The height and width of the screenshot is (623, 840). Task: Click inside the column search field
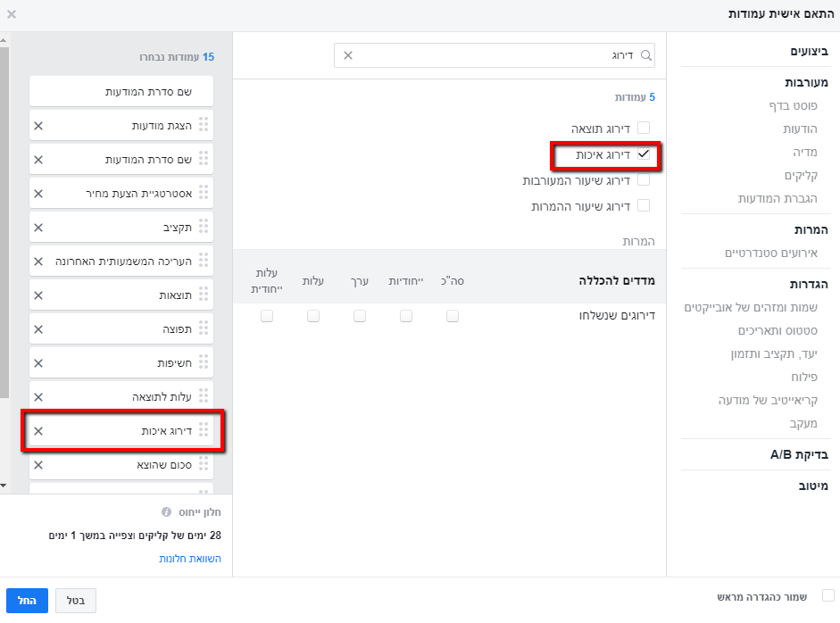tap(491, 55)
